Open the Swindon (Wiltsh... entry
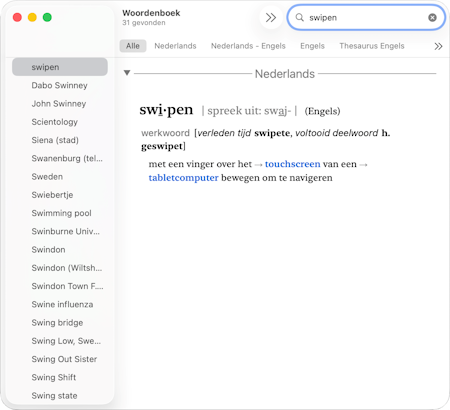Image resolution: width=450 pixels, height=410 pixels. (60, 268)
